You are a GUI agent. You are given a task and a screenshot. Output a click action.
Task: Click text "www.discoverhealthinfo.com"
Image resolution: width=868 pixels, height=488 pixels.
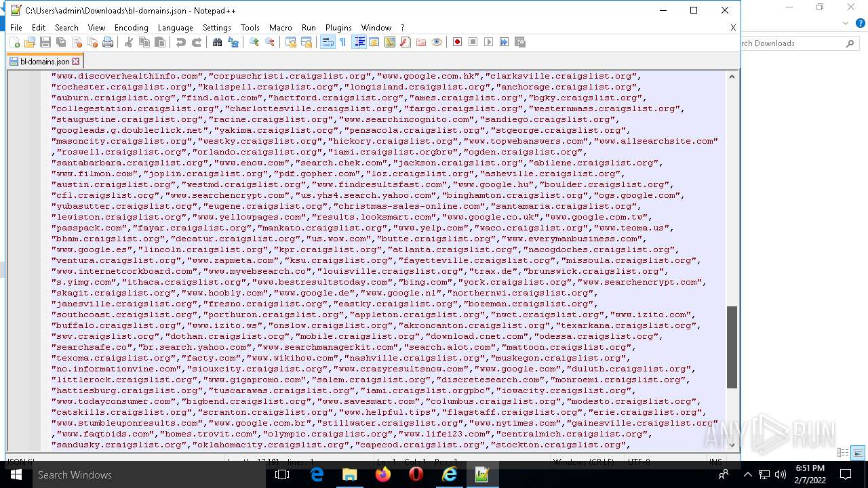coord(127,76)
